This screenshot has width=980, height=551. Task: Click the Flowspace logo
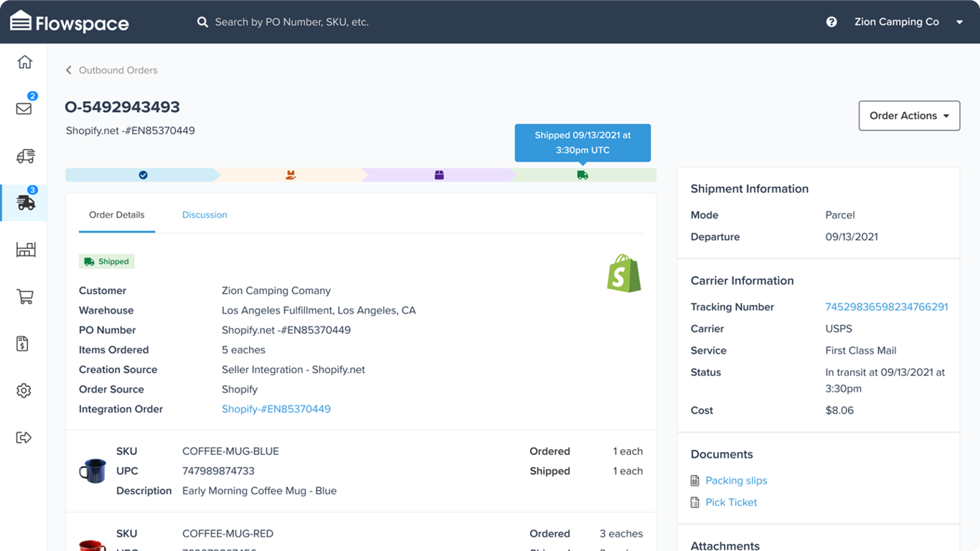pyautogui.click(x=70, y=22)
